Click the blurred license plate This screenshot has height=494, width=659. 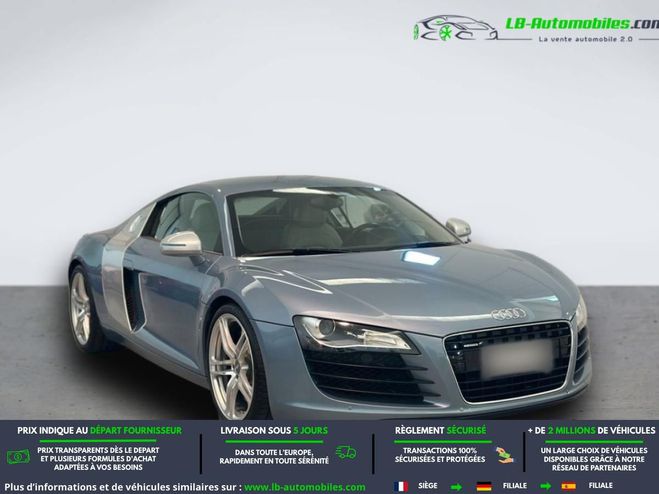point(517,359)
